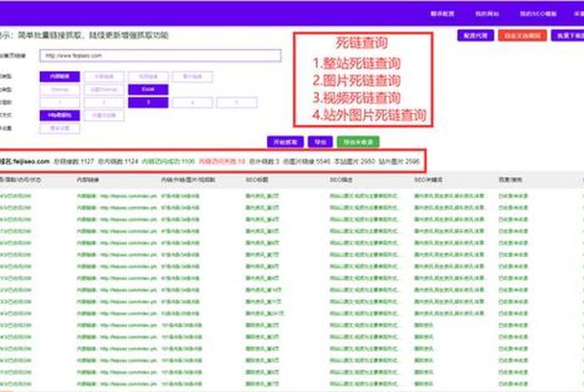584x392 pixels.
Task: Click the purple start crawling button
Action: click(x=285, y=142)
